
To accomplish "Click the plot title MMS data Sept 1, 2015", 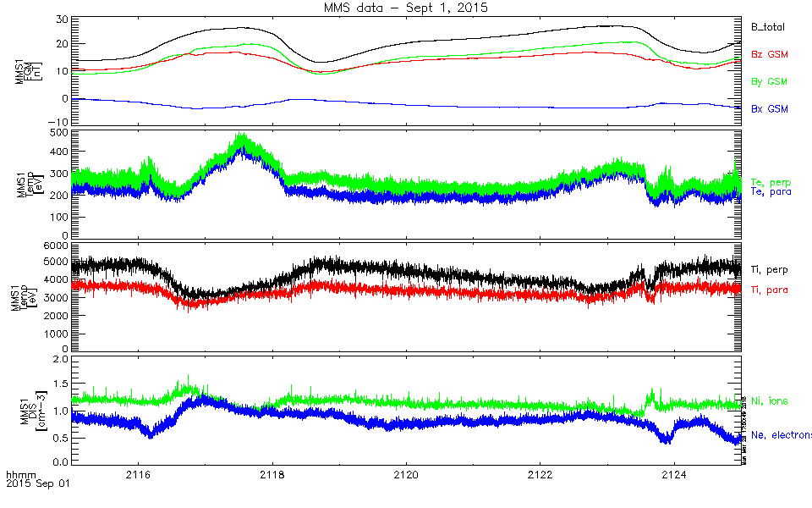I will pyautogui.click(x=406, y=8).
